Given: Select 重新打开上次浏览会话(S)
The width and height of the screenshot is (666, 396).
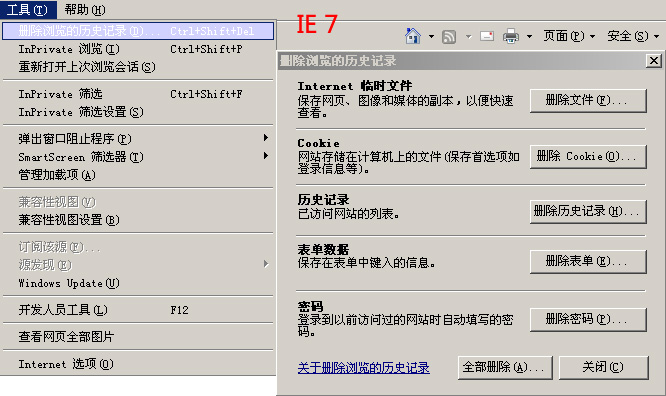Looking at the screenshot, I should pyautogui.click(x=138, y=67).
